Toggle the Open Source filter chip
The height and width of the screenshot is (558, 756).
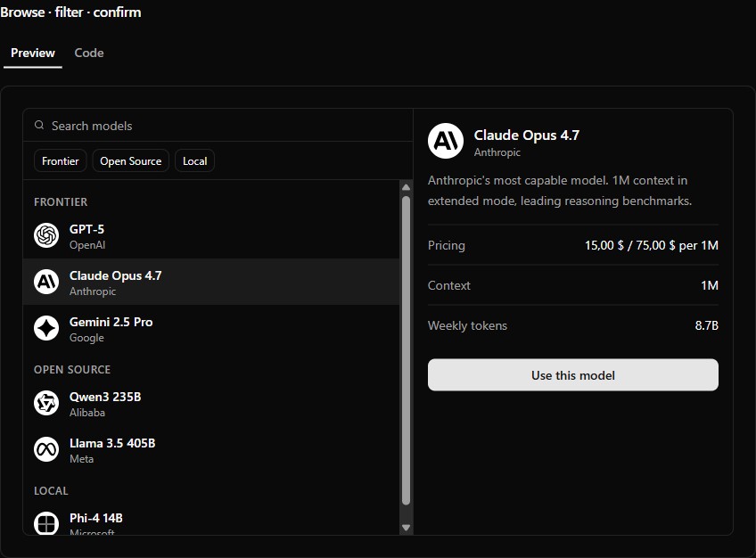[131, 161]
